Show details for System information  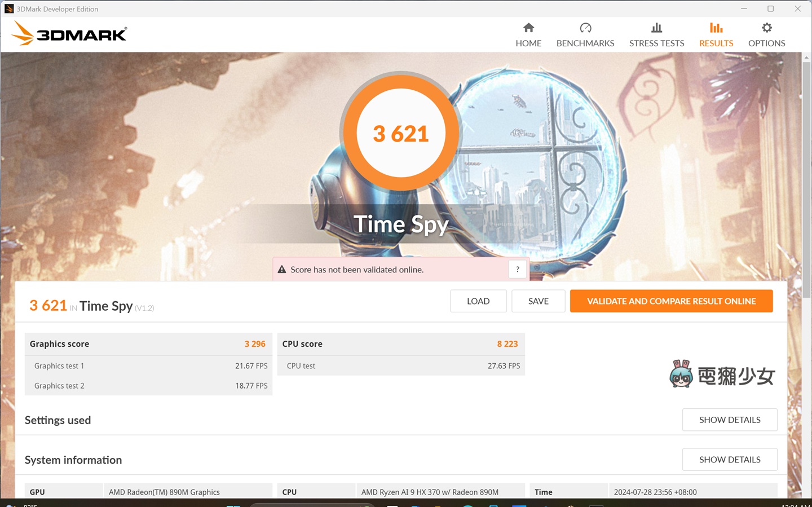point(730,460)
